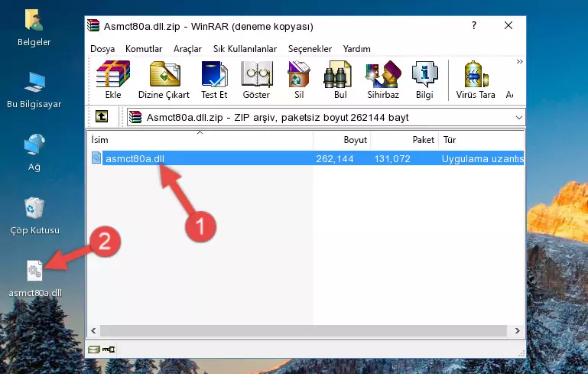Expand the archive path dropdown
Viewport: 588px width, 374px height.
[518, 118]
